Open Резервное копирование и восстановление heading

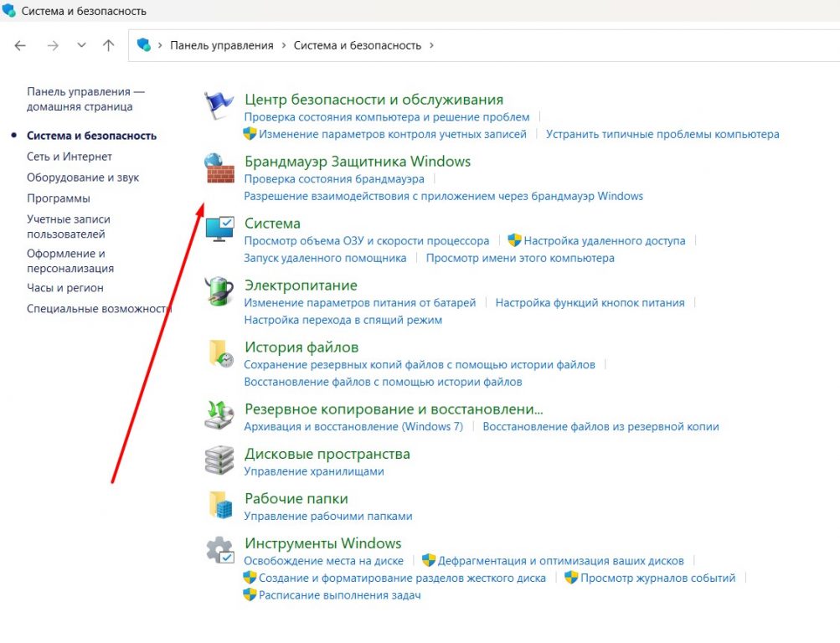click(394, 409)
